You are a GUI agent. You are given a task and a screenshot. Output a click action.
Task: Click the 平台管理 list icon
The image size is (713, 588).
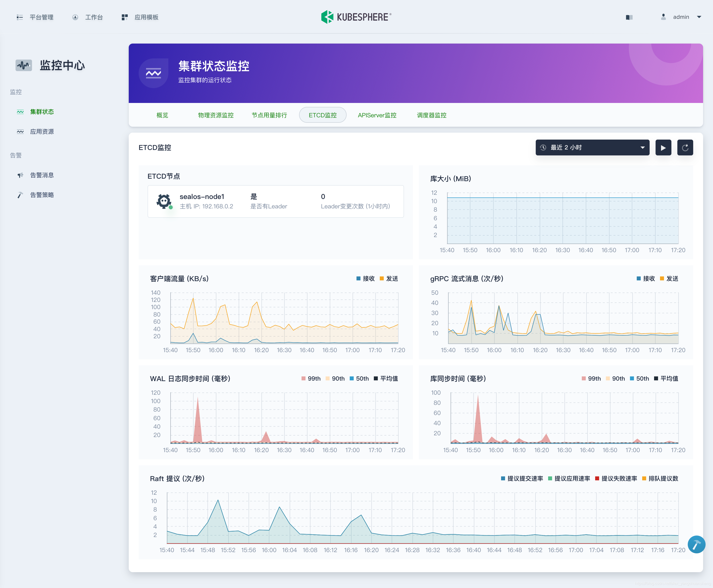click(20, 17)
